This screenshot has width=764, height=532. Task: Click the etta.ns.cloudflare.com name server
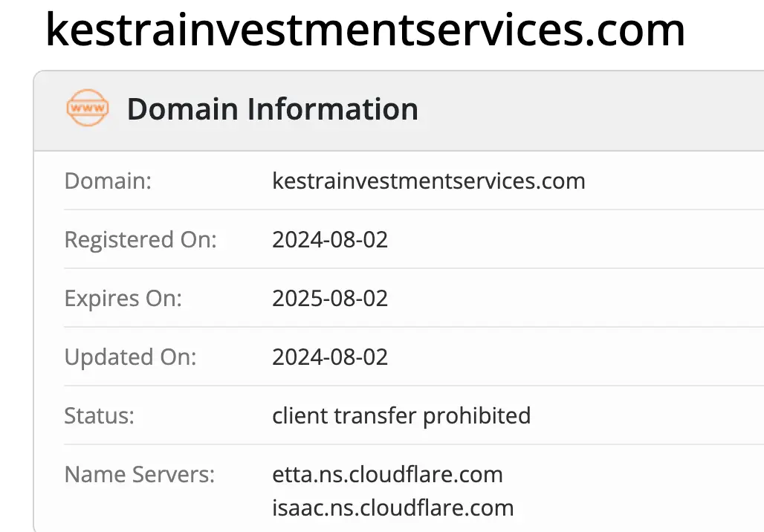[387, 474]
